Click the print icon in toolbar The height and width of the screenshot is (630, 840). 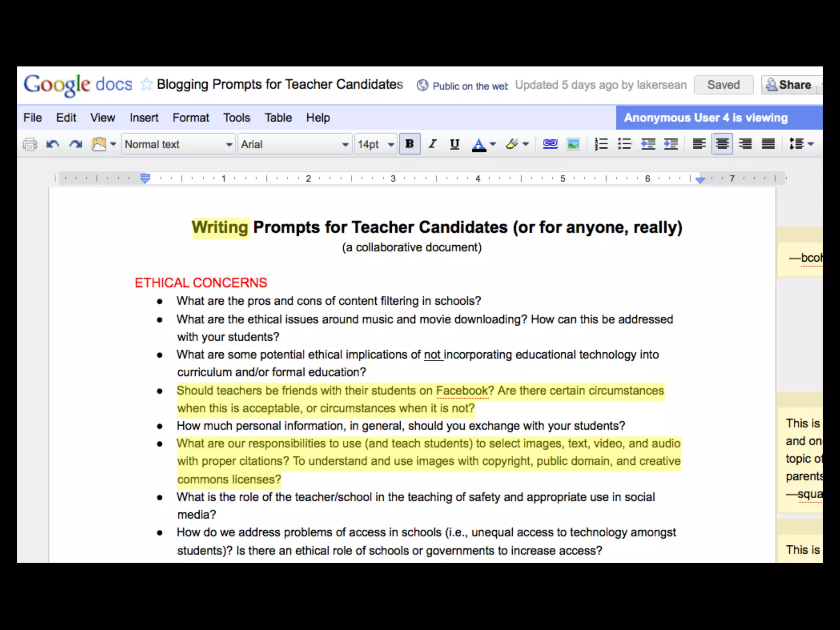pos(30,144)
